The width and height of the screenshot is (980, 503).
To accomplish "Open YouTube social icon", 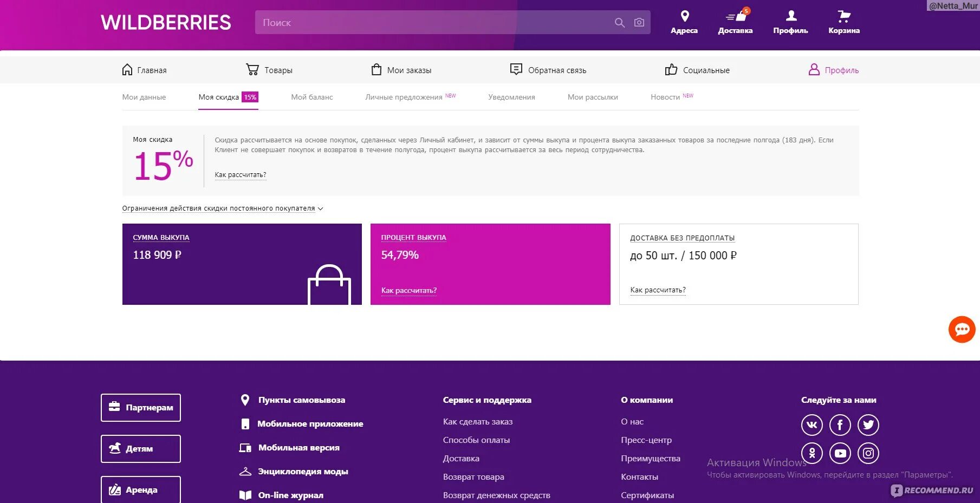I will [x=840, y=453].
